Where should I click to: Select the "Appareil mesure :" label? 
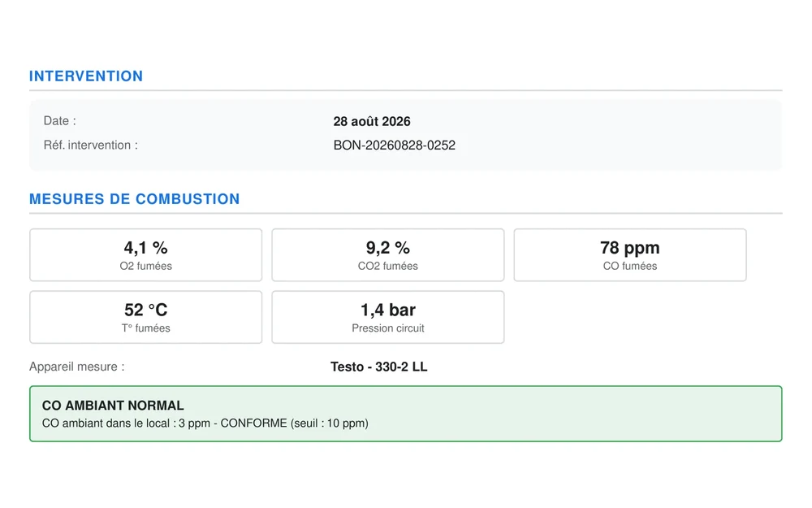coord(76,367)
